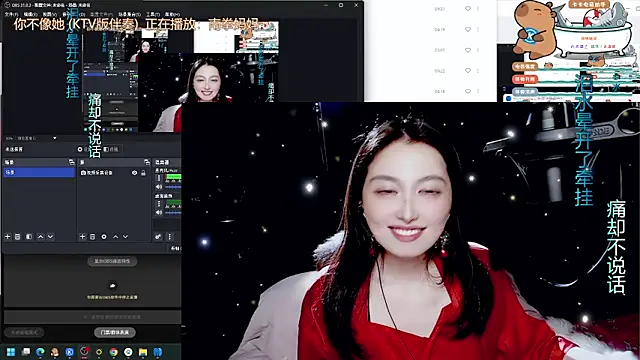Viewport: 640px width, 360px height.
Task: Open Microsoft Edge from the taskbar
Action: pyautogui.click(x=40, y=352)
